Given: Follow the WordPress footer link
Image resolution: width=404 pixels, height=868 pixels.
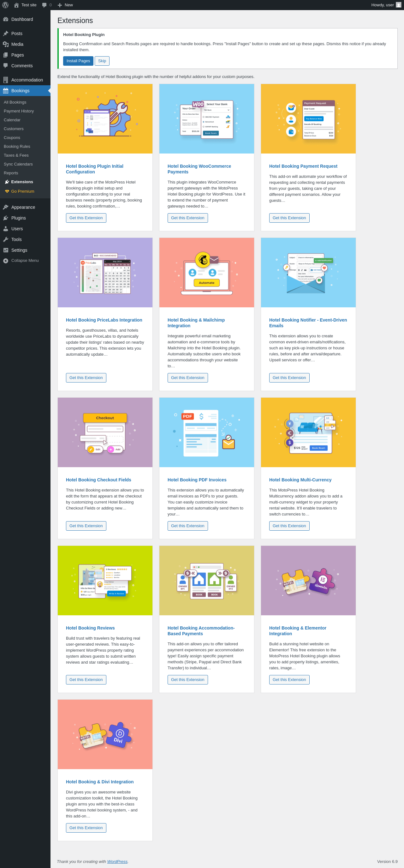Looking at the screenshot, I should [117, 862].
